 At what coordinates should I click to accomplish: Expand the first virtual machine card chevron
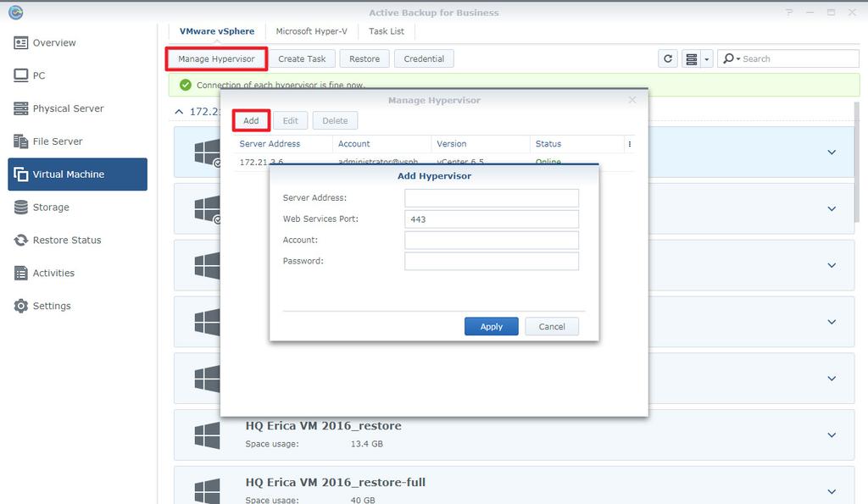[832, 152]
